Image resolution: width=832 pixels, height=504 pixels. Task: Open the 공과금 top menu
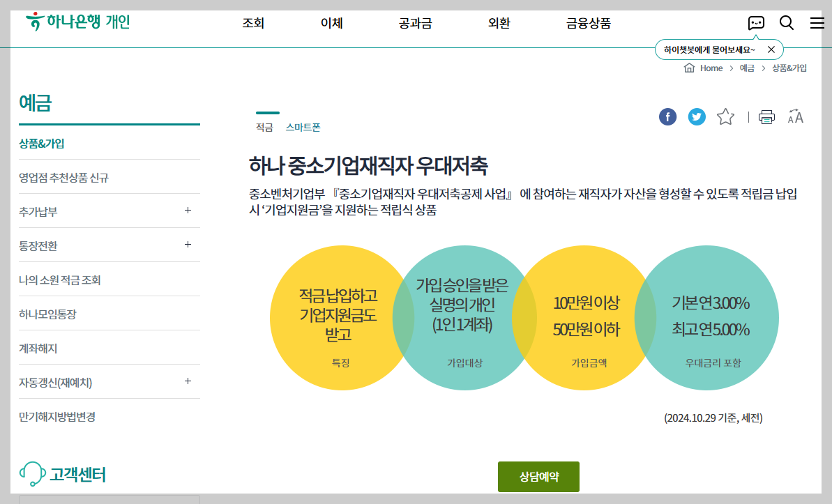click(x=416, y=23)
